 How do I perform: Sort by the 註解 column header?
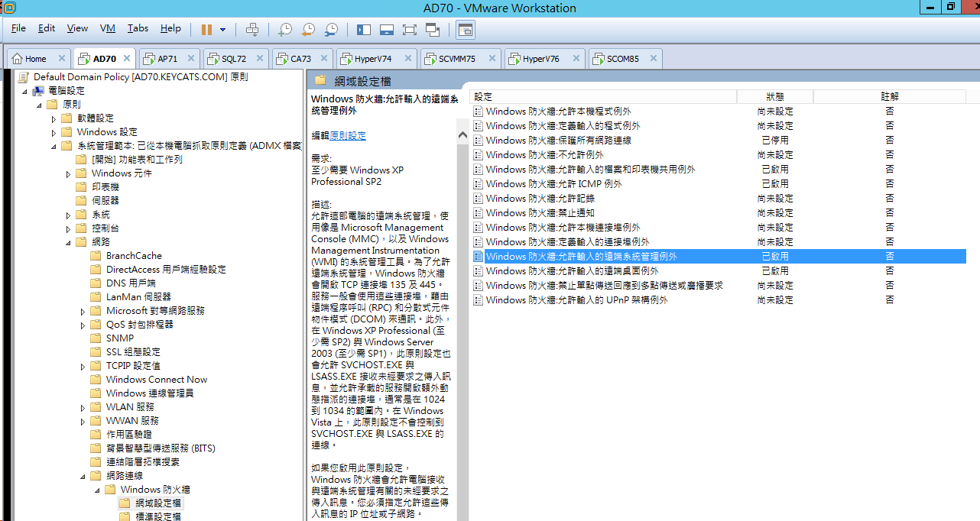[x=889, y=97]
